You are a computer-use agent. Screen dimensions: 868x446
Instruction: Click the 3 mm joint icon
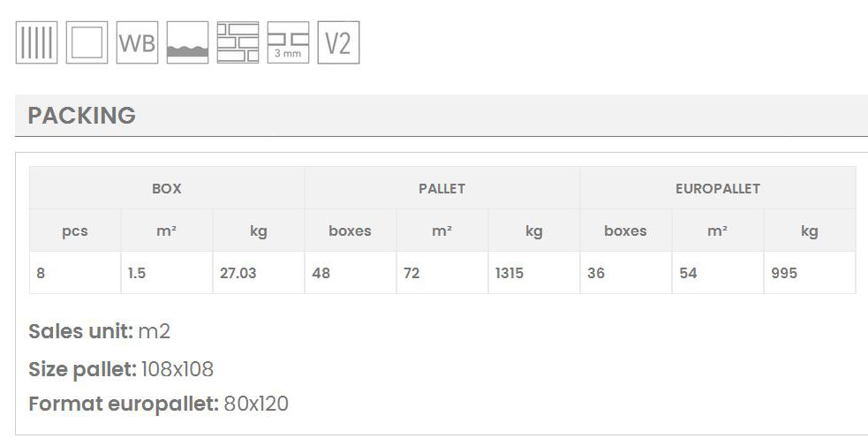(288, 43)
